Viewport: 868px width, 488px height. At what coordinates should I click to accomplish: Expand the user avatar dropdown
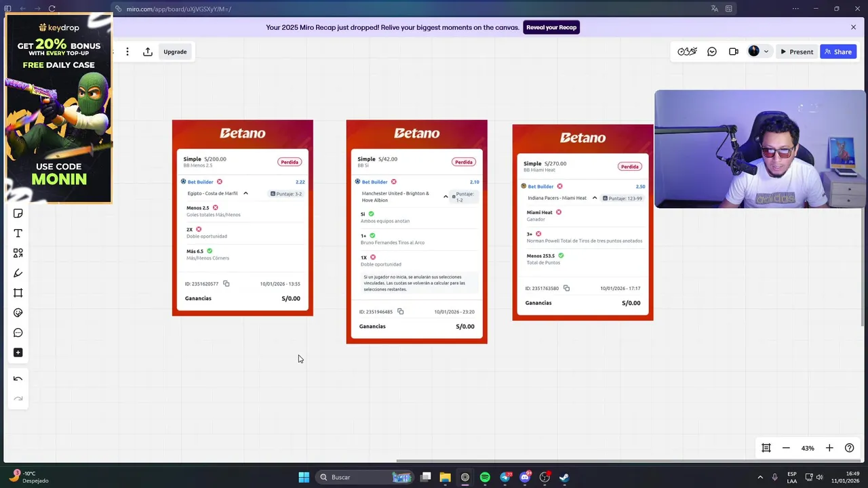point(766,52)
